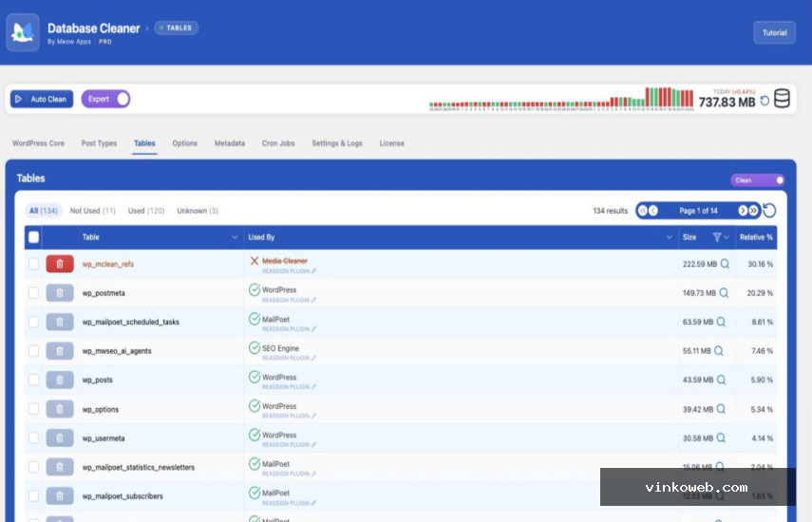Click the wp_mclean_refs table name
Image resolution: width=812 pixels, height=522 pixels.
coord(107,264)
